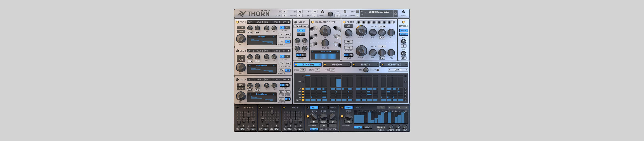Toggle the PRE FX LED
644x141 pixels.
click(378, 70)
